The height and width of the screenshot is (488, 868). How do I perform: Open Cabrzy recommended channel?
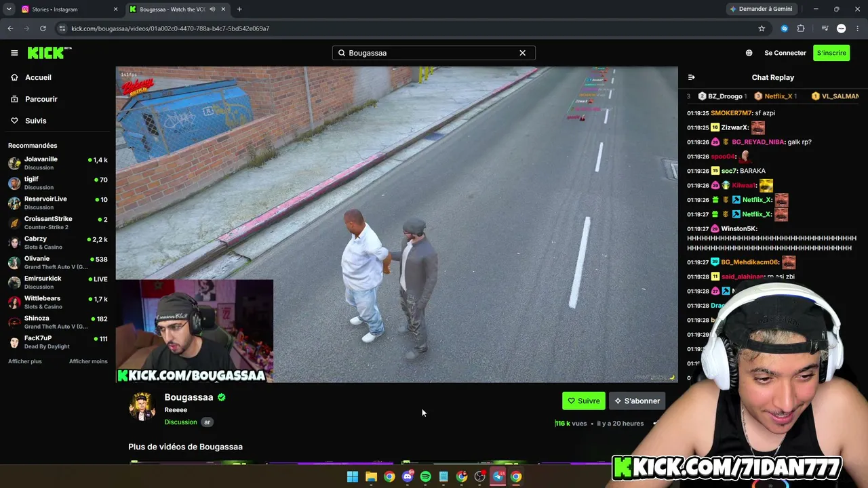pyautogui.click(x=58, y=243)
